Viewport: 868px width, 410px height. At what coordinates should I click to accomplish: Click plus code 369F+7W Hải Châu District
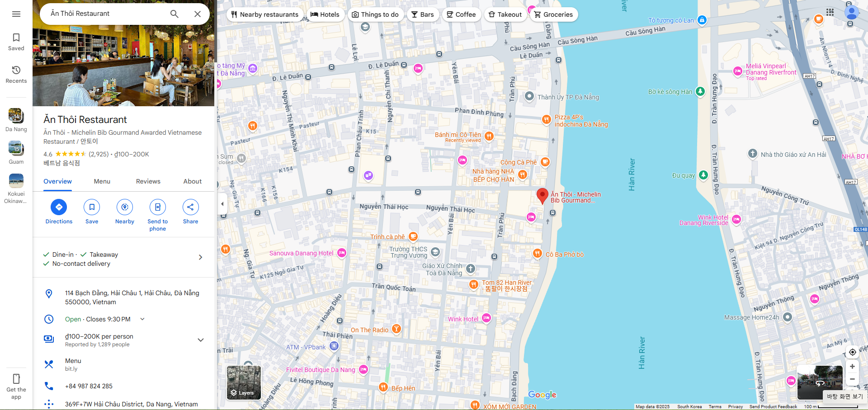point(123,404)
